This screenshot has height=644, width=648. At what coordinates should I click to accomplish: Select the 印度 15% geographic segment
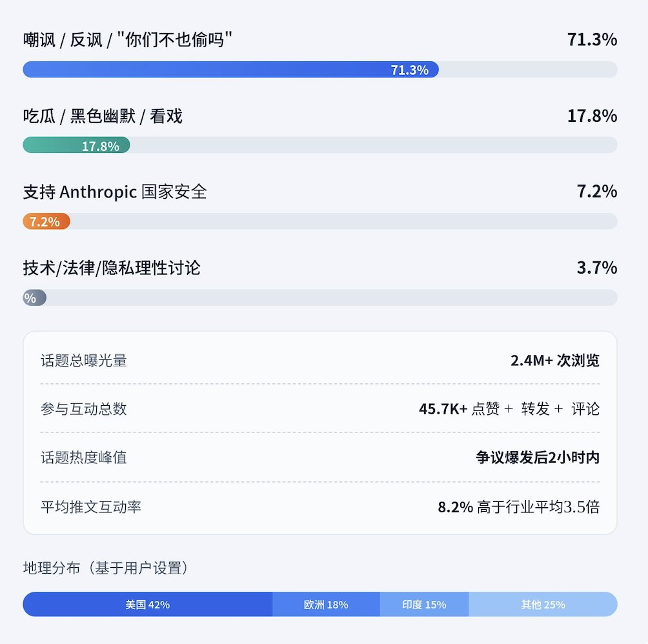click(x=424, y=605)
